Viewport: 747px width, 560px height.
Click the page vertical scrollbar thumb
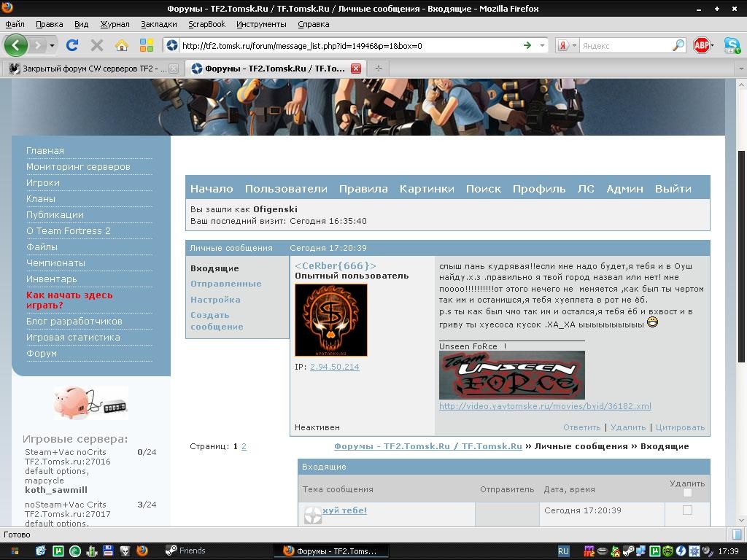pos(741,257)
